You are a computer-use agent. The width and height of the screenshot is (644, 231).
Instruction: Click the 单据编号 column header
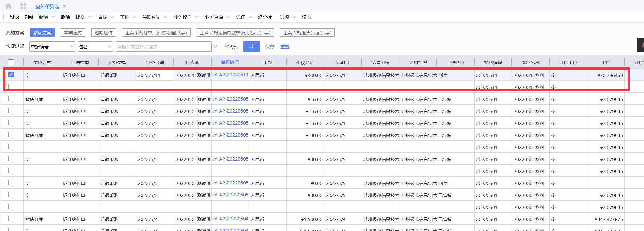click(x=230, y=62)
